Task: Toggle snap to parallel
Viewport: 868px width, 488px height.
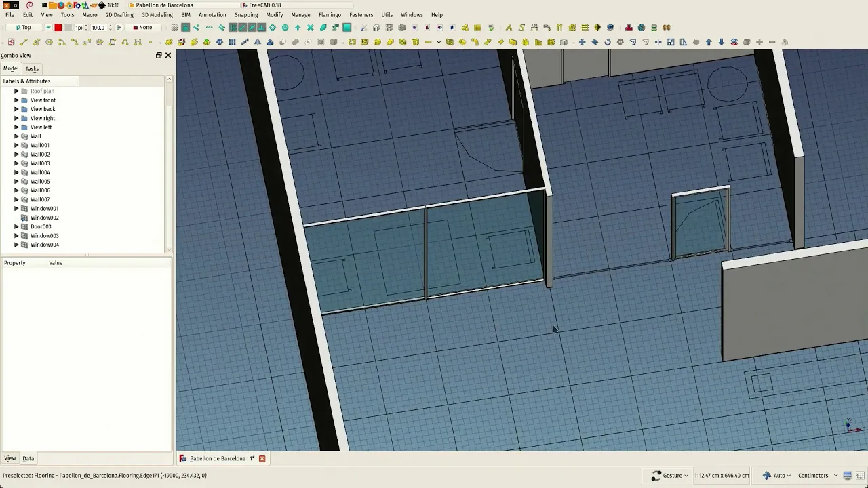Action: [x=222, y=28]
